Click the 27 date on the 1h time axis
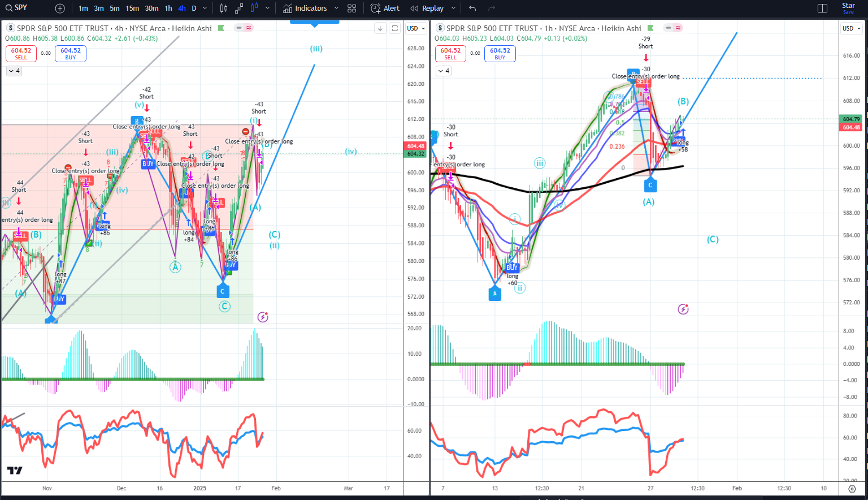Viewport: 868px width, 500px height. tap(650, 488)
